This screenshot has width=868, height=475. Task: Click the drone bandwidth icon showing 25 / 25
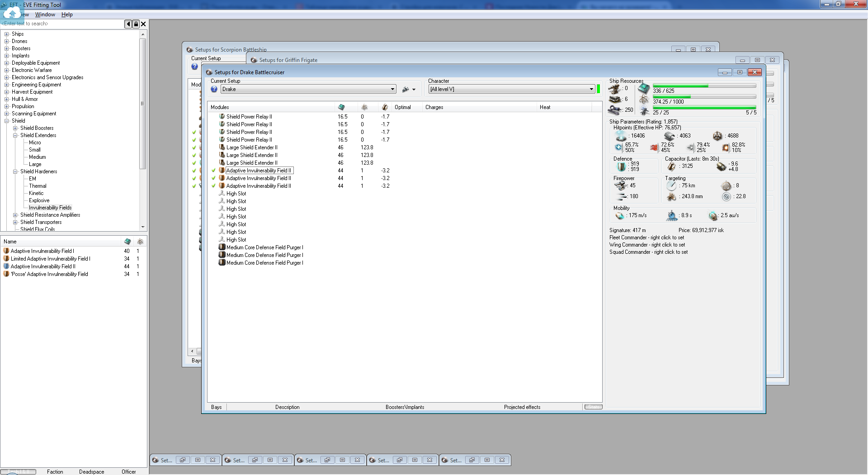coord(644,110)
